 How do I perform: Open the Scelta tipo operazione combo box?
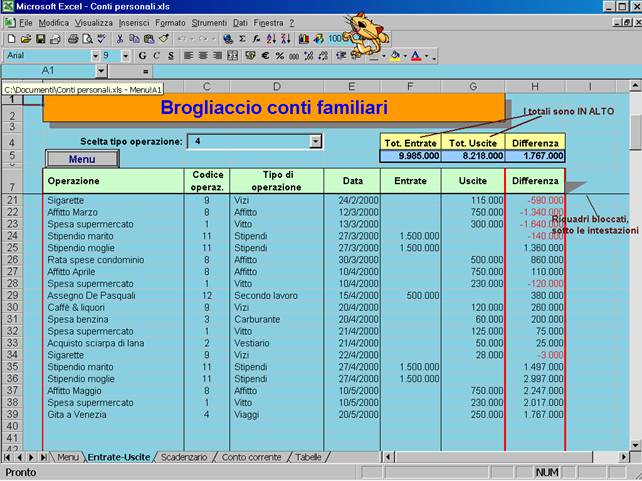[x=316, y=142]
